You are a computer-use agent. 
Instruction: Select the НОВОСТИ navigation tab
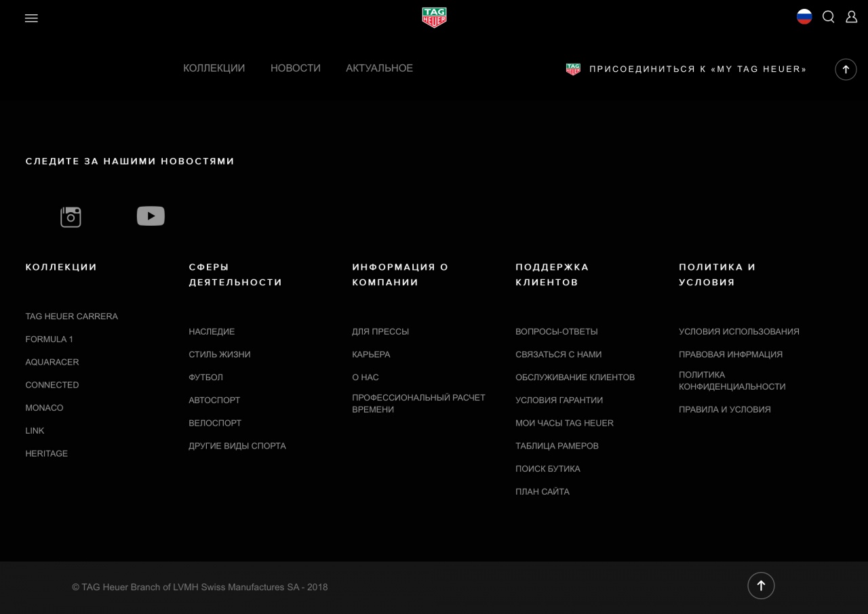(295, 68)
